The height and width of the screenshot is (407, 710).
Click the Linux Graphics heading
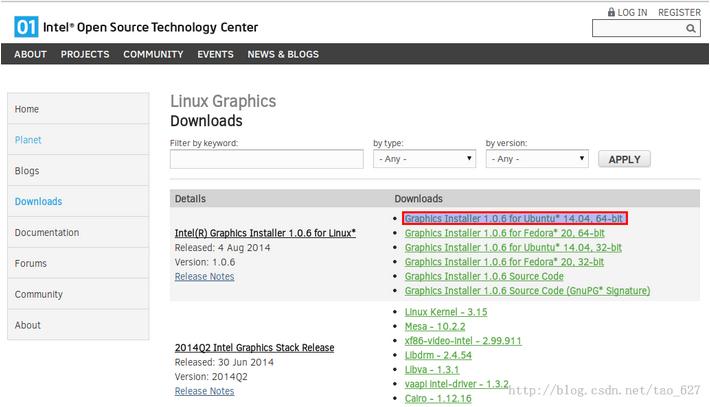(x=223, y=101)
